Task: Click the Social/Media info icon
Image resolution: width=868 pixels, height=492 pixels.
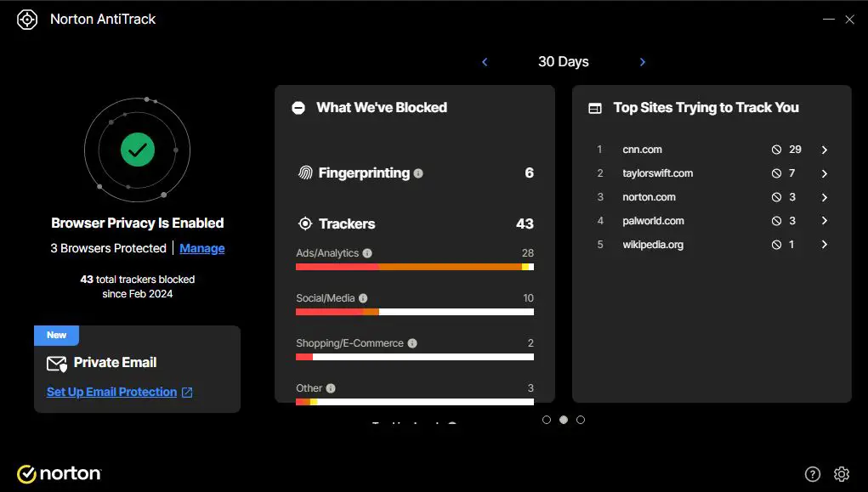Action: 363,297
